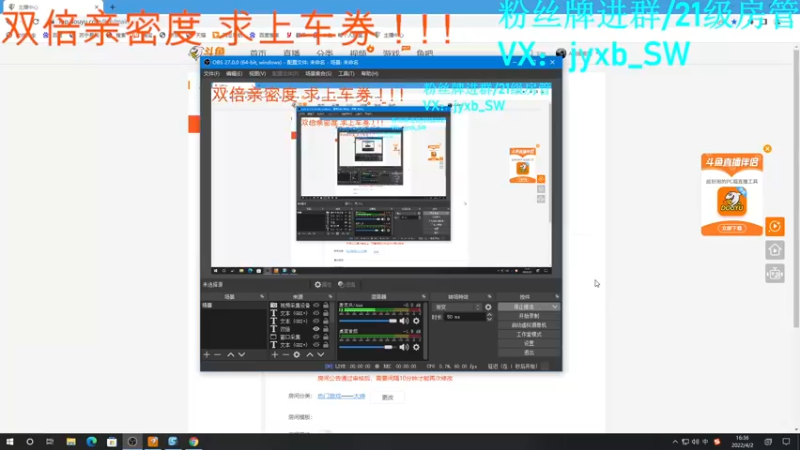
Task: Open Chrome from the taskbar
Action: click(193, 442)
